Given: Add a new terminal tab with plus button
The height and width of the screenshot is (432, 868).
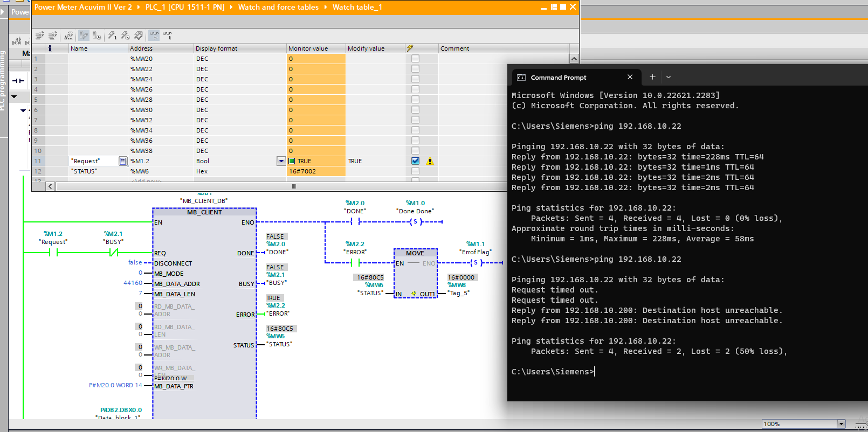Looking at the screenshot, I should pos(652,77).
